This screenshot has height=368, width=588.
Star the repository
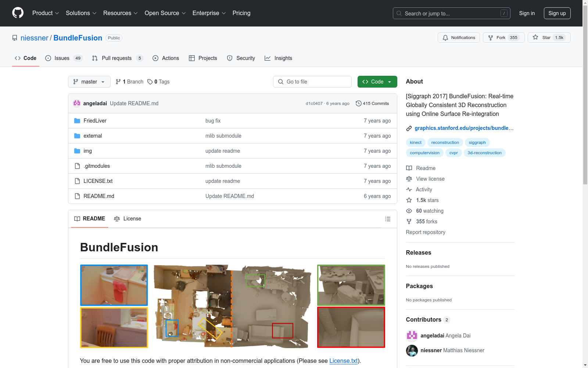549,38
